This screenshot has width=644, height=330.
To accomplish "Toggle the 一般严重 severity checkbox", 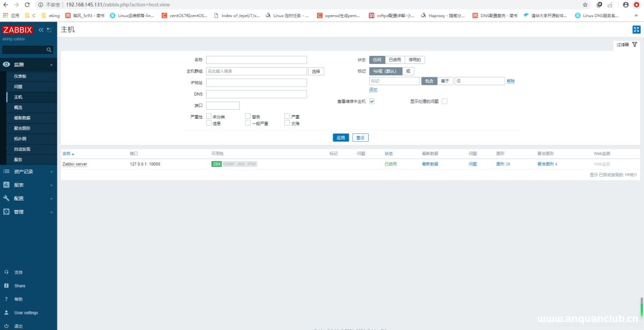I will (x=248, y=123).
